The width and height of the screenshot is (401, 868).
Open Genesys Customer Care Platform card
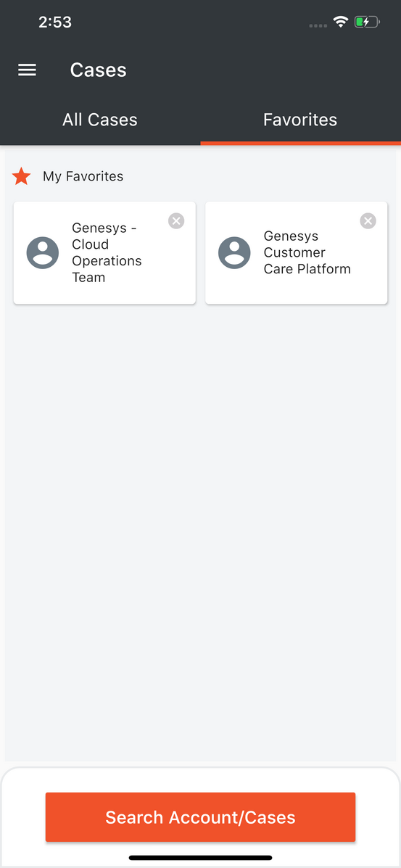tap(297, 253)
